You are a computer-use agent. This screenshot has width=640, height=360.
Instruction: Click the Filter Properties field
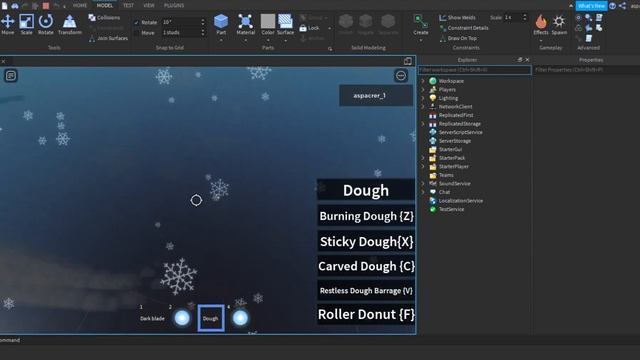click(x=586, y=70)
